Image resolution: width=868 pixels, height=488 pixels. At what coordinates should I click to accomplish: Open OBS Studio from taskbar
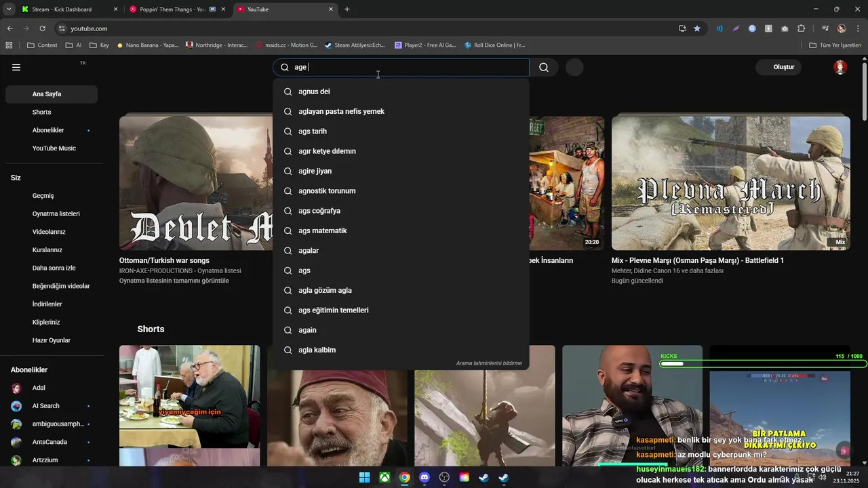coord(444,477)
